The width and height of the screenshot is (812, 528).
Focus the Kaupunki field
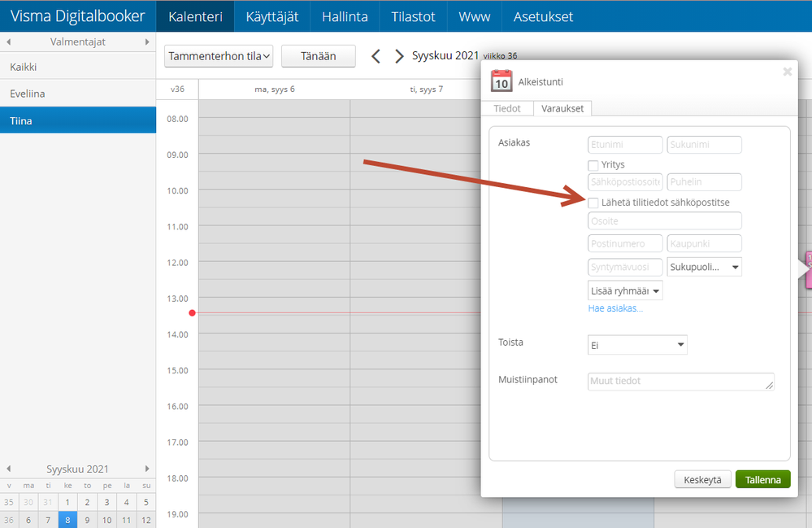(704, 243)
